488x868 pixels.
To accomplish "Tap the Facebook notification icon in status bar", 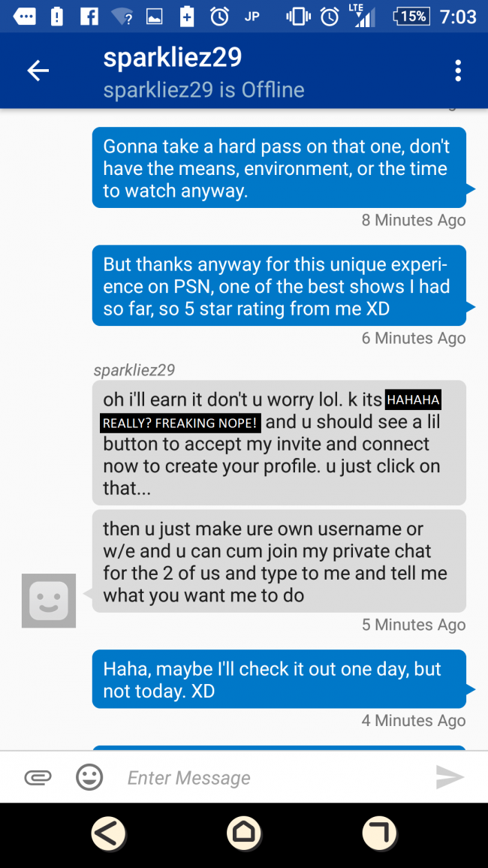I will (89, 17).
